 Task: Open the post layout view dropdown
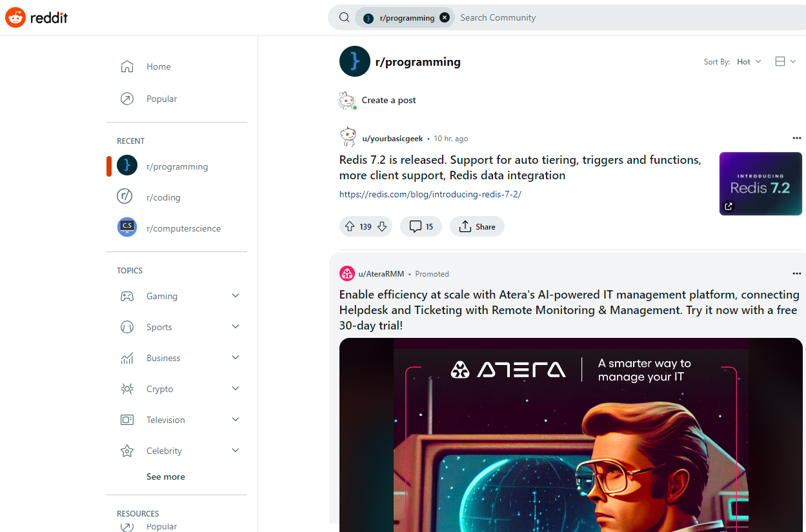[x=785, y=62]
